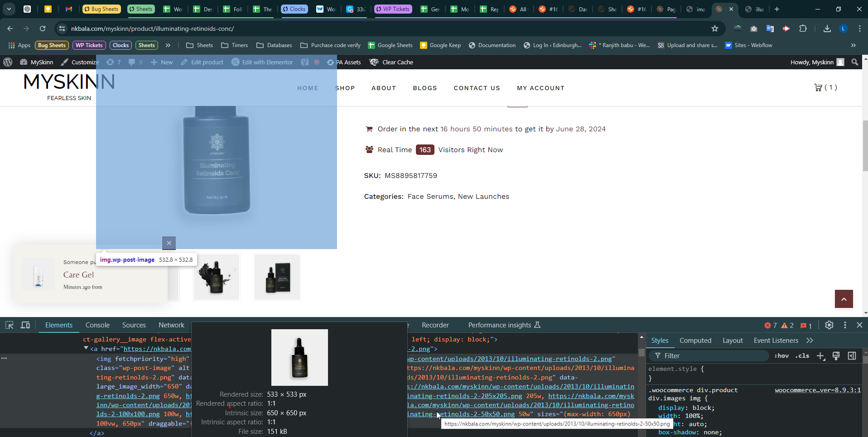
Task: Open the ABOUT page link
Action: click(x=384, y=88)
